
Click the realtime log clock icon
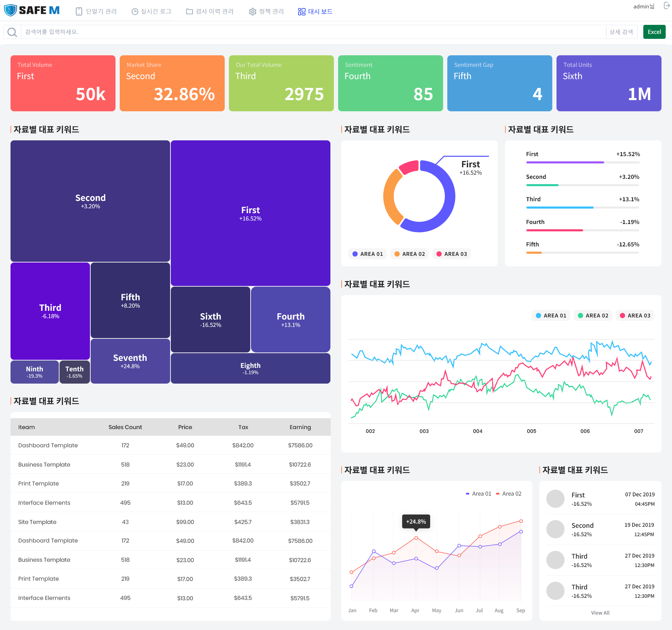pyautogui.click(x=135, y=12)
